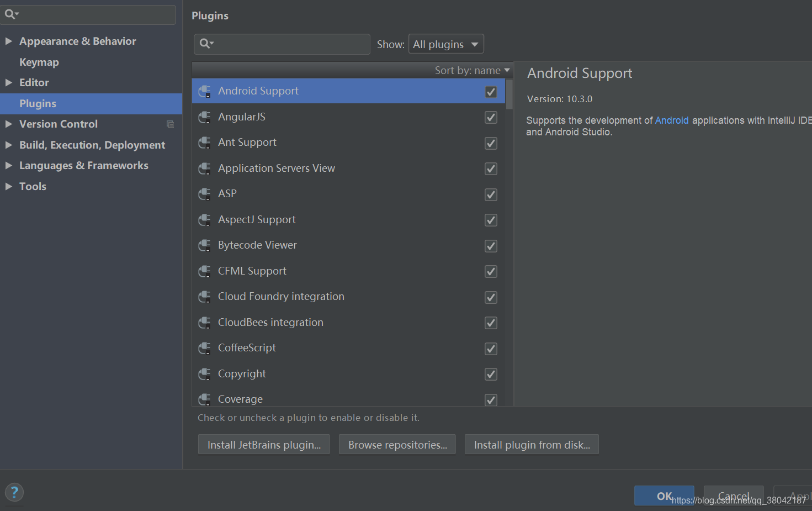Click the Cancel button

pyautogui.click(x=734, y=496)
